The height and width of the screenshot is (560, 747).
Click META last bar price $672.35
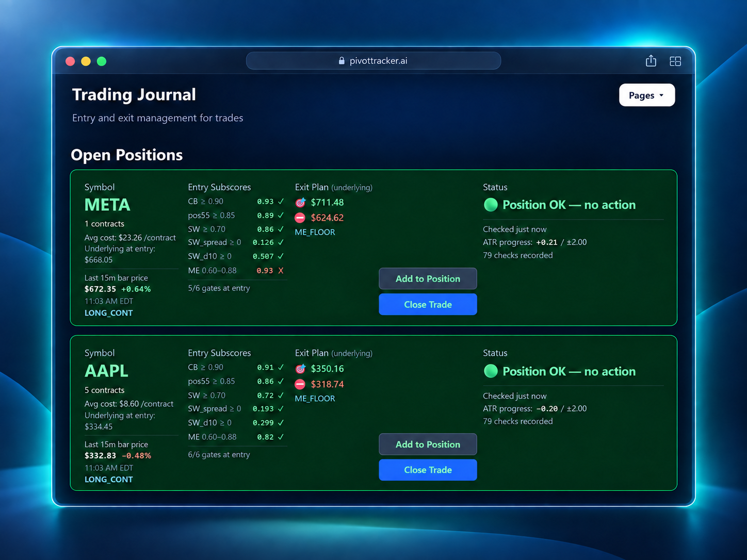point(100,289)
